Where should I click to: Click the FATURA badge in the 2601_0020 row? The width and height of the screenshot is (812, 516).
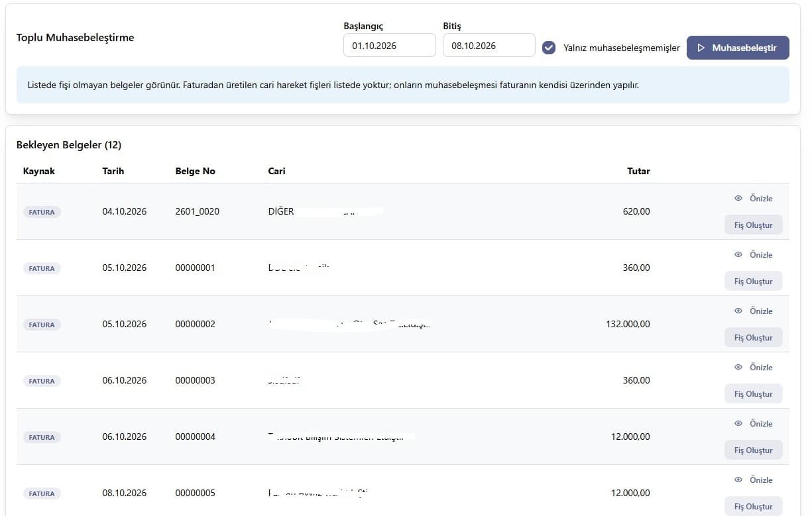tap(42, 212)
